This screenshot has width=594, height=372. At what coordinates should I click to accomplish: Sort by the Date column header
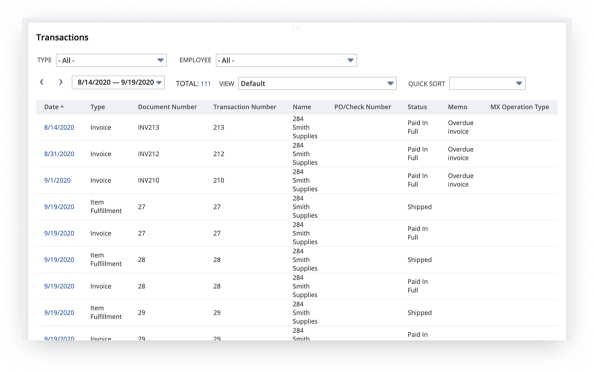tap(54, 107)
